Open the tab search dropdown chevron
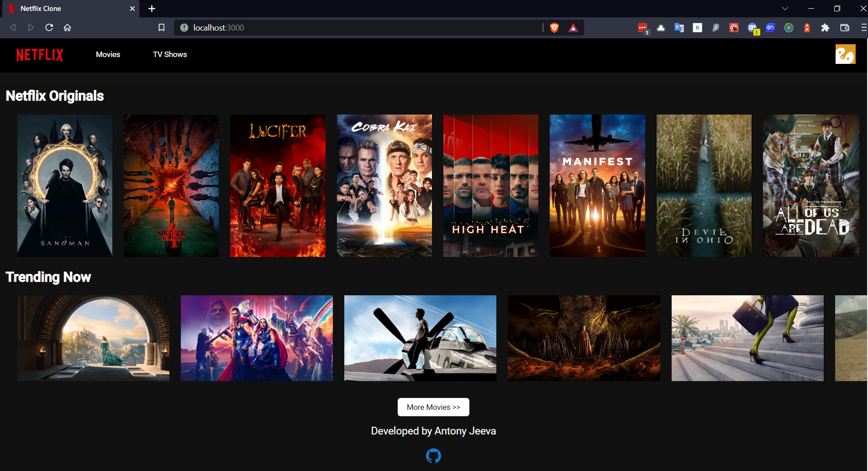Screen dimensions: 868x471 (784, 8)
